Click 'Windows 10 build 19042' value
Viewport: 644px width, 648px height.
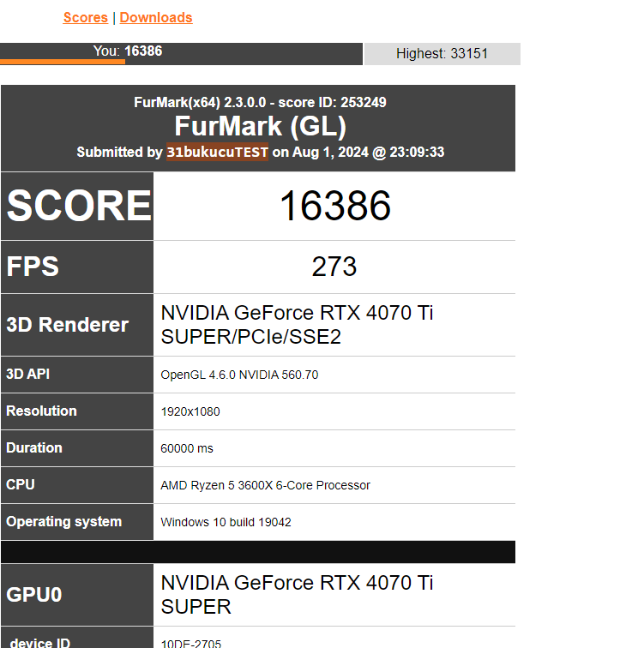click(x=226, y=522)
